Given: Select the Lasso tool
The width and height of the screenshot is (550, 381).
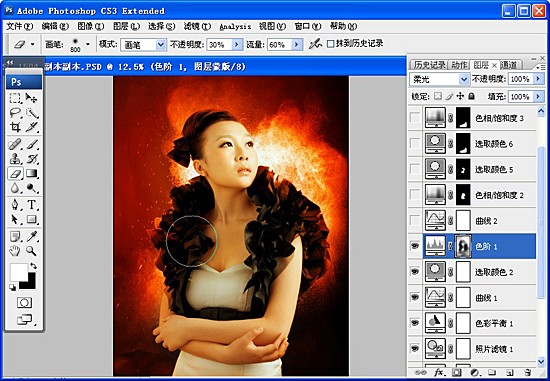Looking at the screenshot, I should pos(15,112).
